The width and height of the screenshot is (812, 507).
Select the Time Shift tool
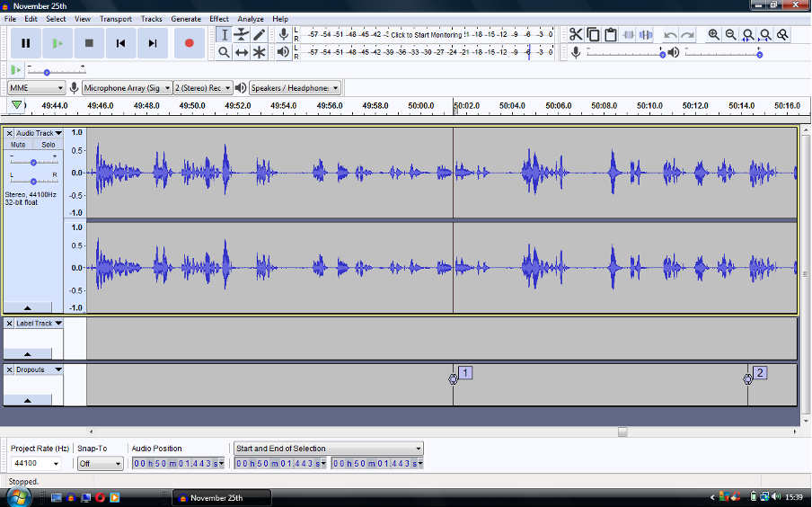(242, 52)
